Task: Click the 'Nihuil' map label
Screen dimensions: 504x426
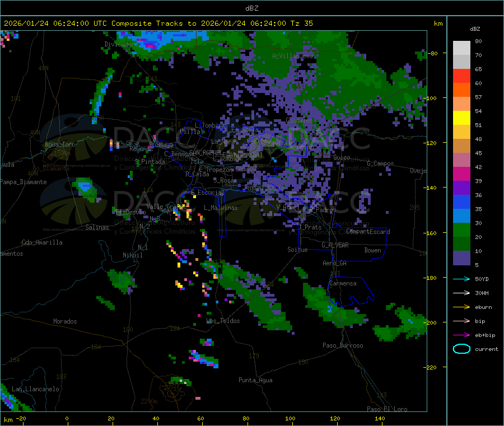Action: point(133,255)
